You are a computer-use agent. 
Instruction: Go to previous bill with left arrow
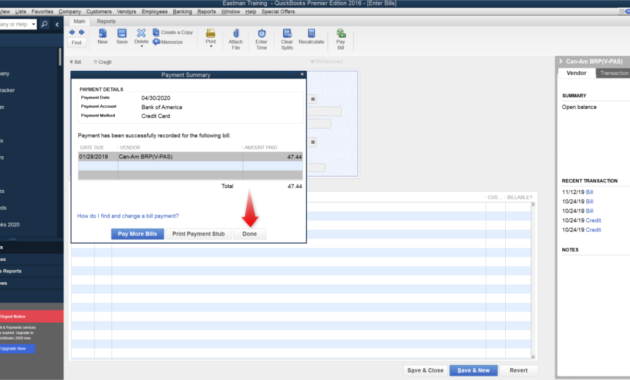tap(72, 33)
